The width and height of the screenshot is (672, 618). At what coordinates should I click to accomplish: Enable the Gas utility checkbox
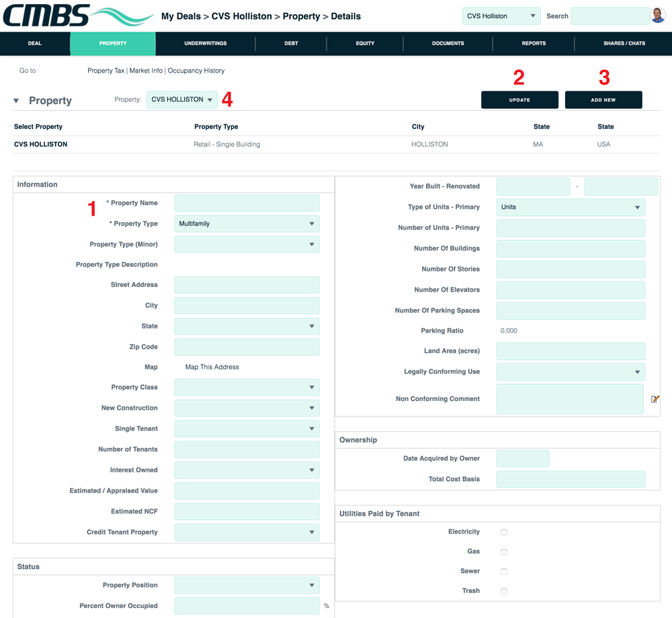[504, 551]
